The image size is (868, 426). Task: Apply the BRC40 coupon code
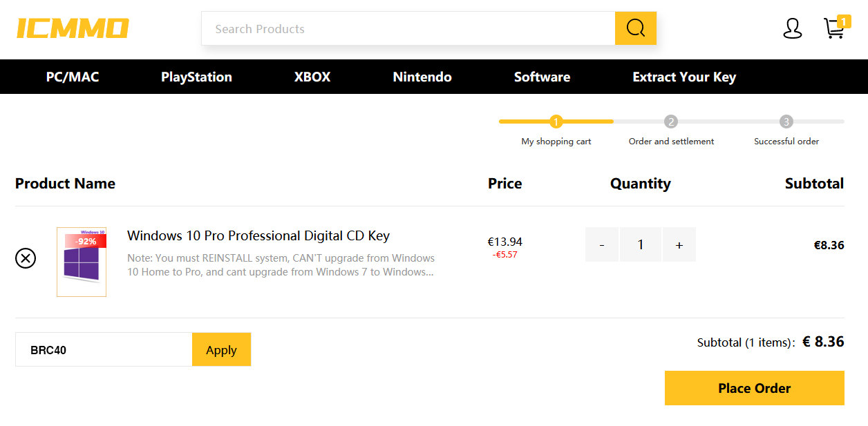(x=221, y=349)
